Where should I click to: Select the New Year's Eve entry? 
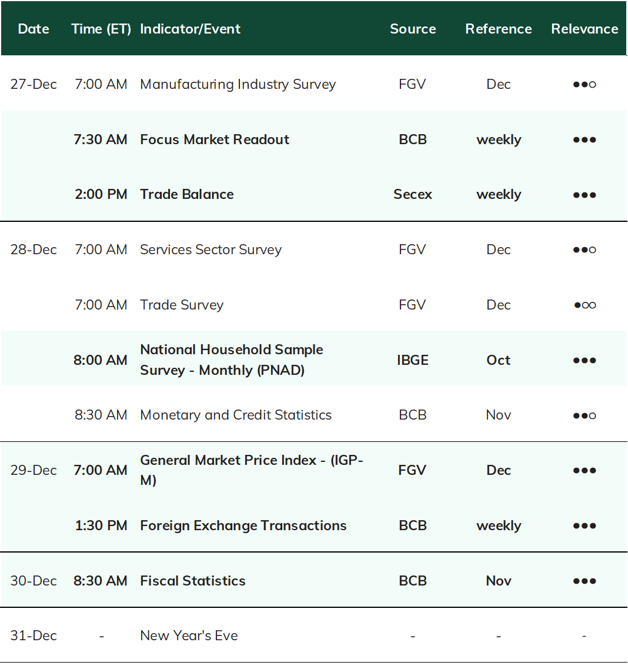point(189,636)
